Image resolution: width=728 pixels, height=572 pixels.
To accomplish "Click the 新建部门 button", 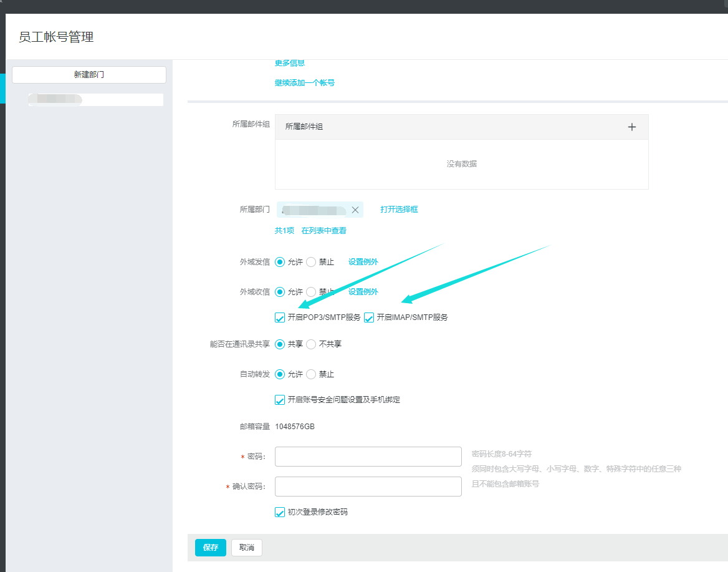I will click(x=89, y=74).
